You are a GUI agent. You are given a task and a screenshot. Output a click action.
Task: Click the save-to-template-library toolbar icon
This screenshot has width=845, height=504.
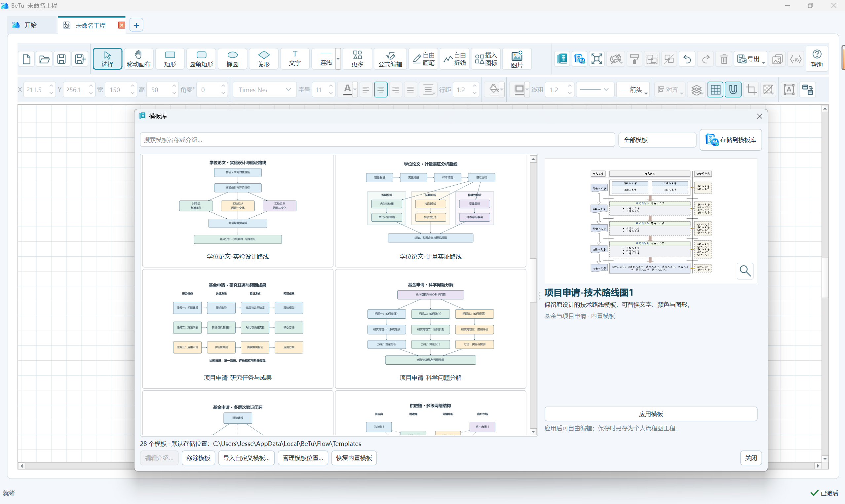[580, 59]
